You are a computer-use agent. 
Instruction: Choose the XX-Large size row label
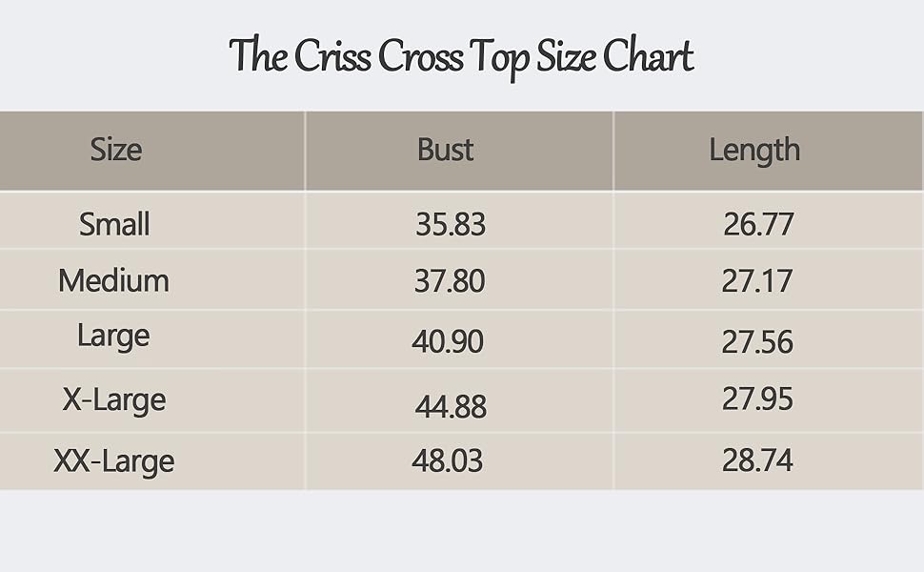click(114, 461)
